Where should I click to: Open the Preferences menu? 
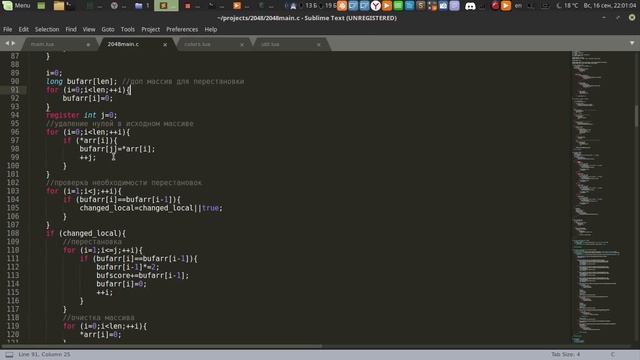tap(182, 29)
